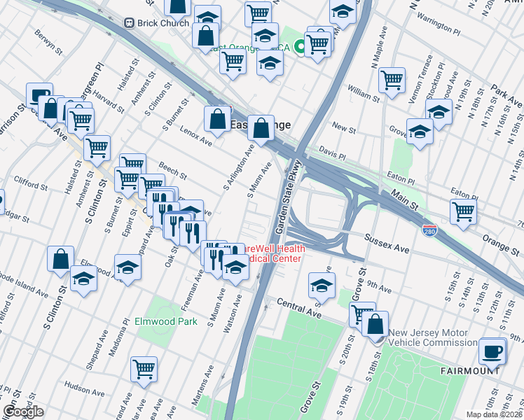Select the school marker north of Central Ave
Viewport: 524px width, 420px height.
pos(322,287)
